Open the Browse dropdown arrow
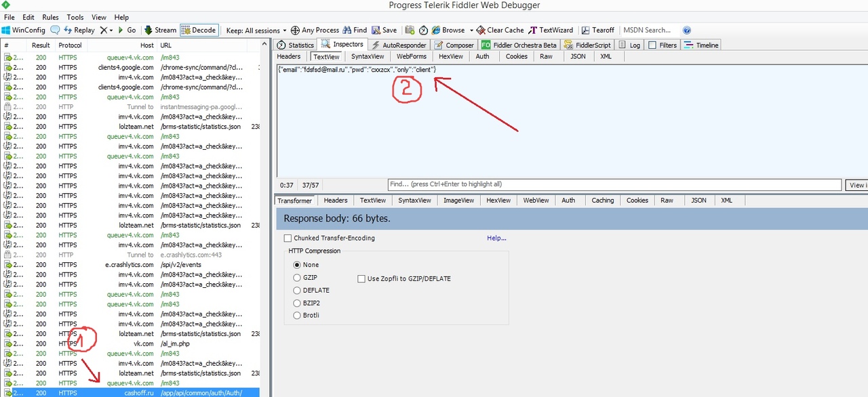 coord(471,30)
